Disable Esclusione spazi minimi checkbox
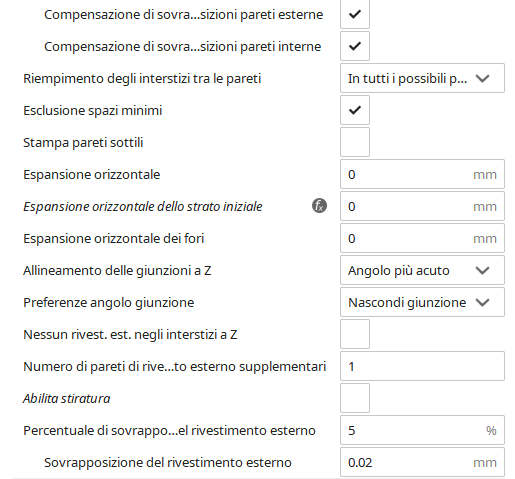 pyautogui.click(x=355, y=110)
